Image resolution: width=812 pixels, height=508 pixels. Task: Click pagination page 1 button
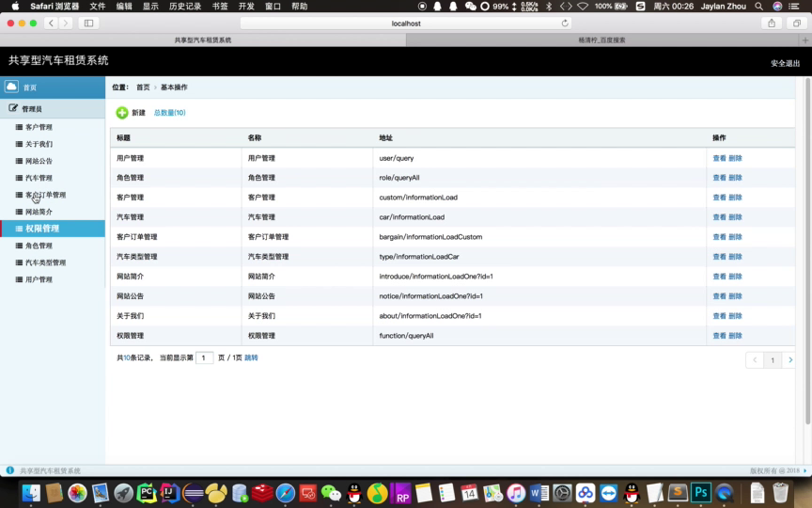pos(773,359)
